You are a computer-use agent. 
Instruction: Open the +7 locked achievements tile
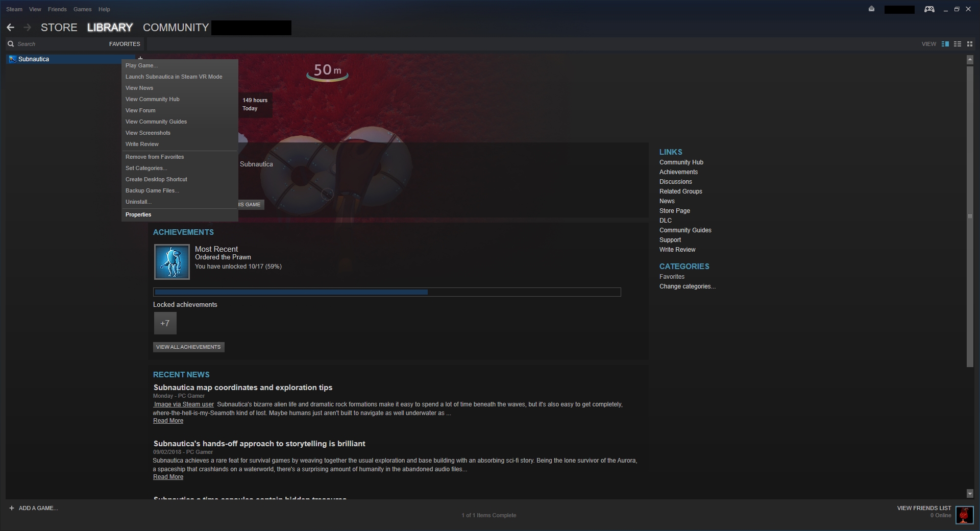pyautogui.click(x=165, y=323)
